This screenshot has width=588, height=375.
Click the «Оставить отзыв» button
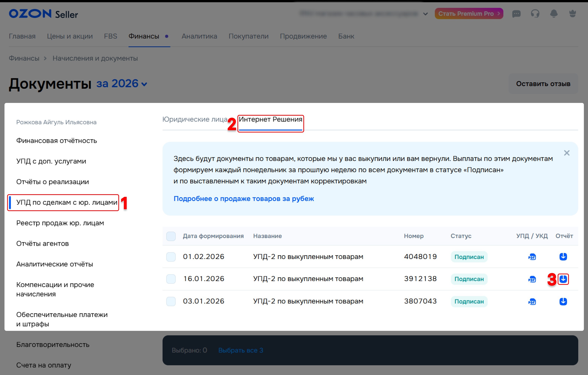[x=543, y=84]
